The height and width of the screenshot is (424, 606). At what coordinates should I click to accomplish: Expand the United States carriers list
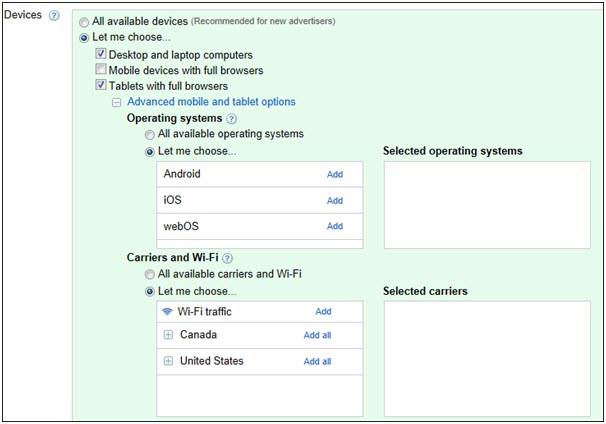click(x=168, y=361)
